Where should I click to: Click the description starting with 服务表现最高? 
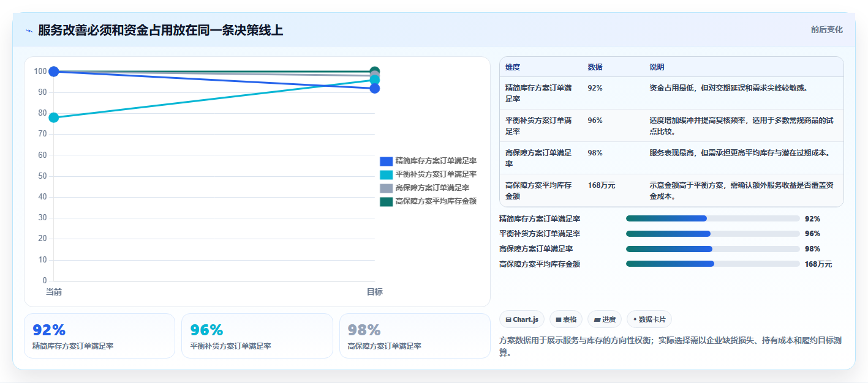[740, 153]
